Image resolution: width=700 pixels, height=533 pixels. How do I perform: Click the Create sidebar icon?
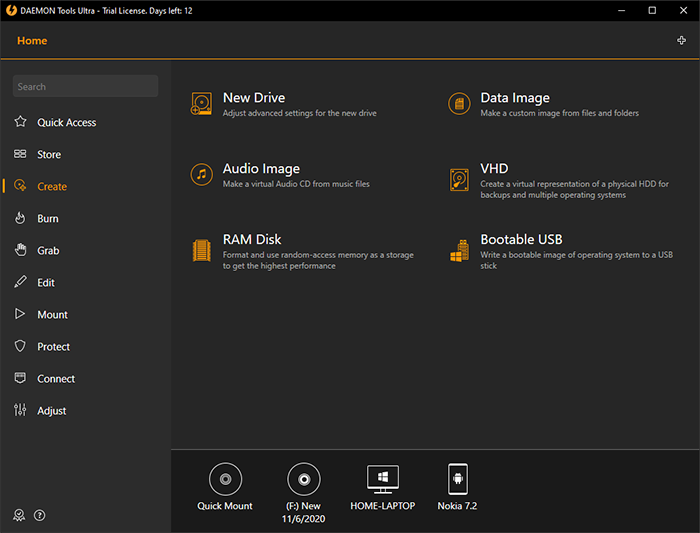(x=20, y=186)
